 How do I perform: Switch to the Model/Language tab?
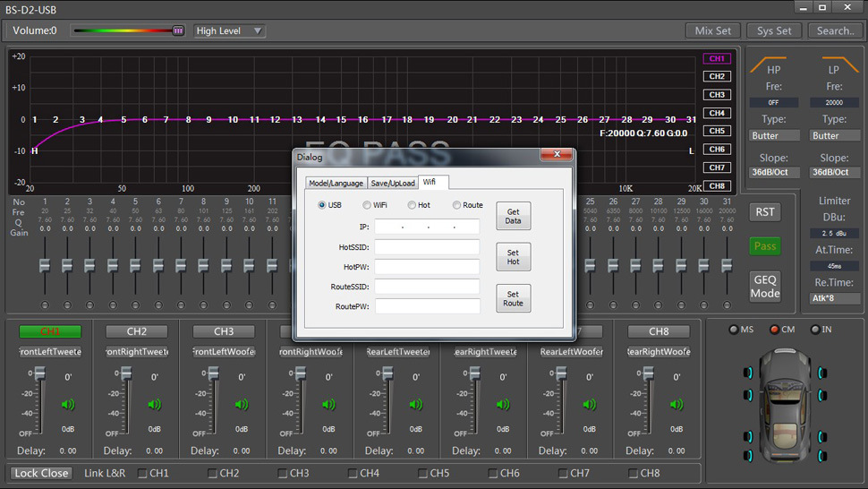tap(336, 183)
